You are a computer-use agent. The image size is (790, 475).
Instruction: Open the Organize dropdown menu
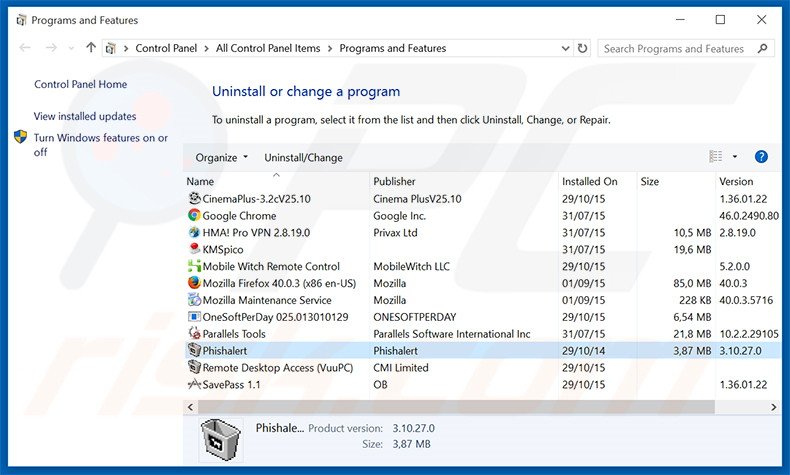click(x=222, y=158)
